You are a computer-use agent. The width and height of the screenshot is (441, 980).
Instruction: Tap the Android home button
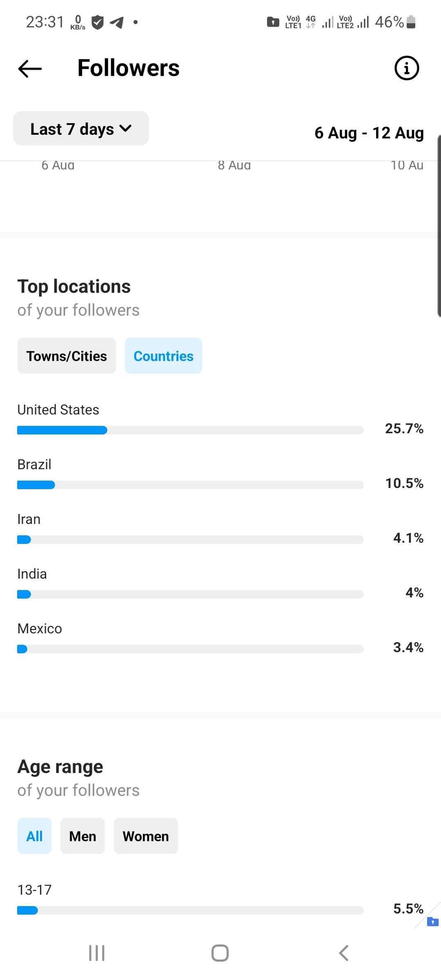coord(220,953)
